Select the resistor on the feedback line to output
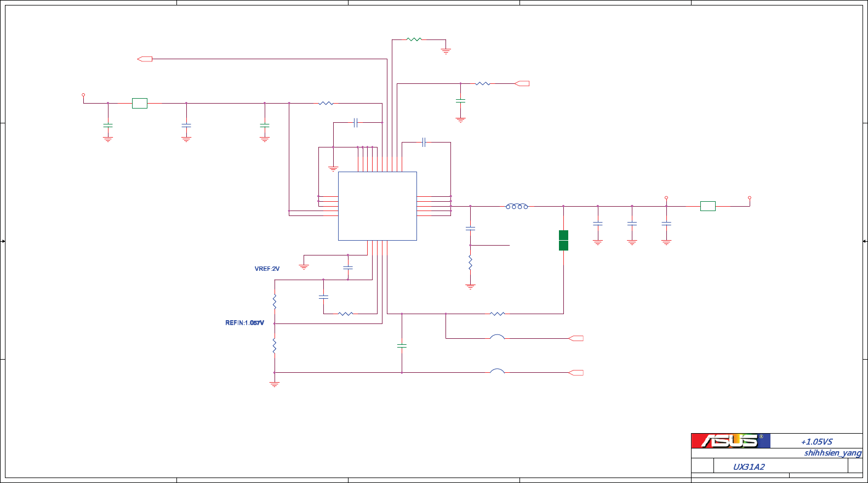The width and height of the screenshot is (868, 483). [x=497, y=314]
